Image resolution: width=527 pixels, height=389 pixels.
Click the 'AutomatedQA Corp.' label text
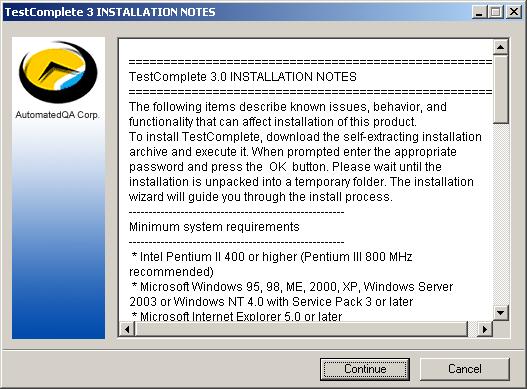[x=58, y=115]
